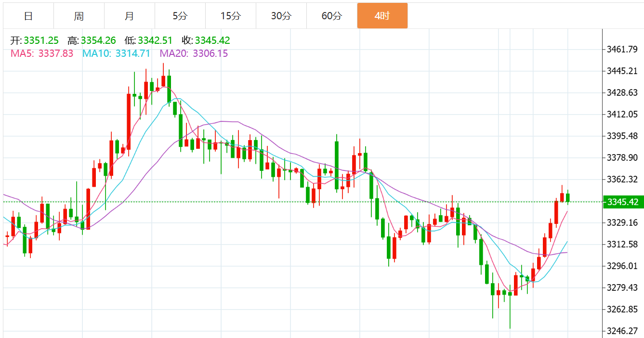644x338 pixels.
Task: Select the 30分 interval tab
Action: (281, 16)
